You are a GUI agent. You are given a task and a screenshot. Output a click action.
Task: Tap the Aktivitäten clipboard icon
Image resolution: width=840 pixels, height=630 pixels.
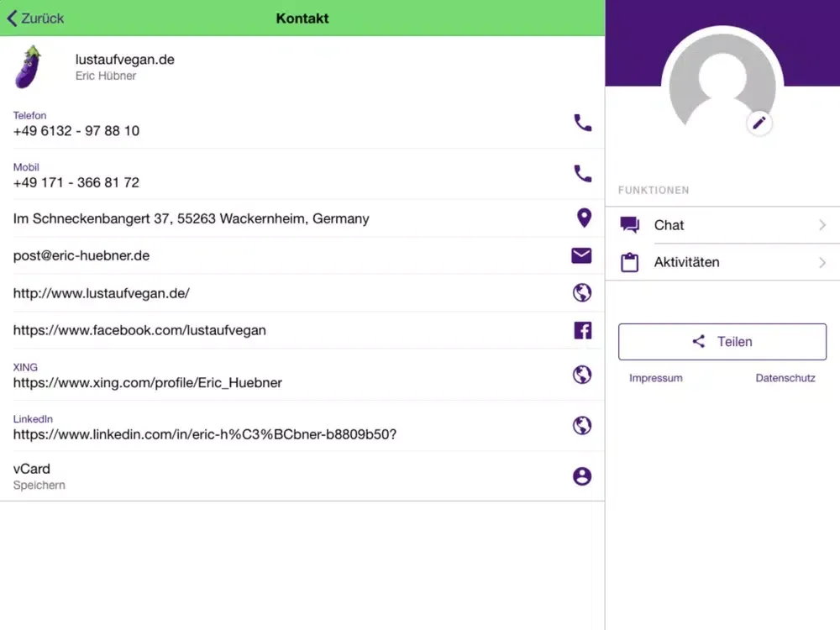(x=629, y=262)
